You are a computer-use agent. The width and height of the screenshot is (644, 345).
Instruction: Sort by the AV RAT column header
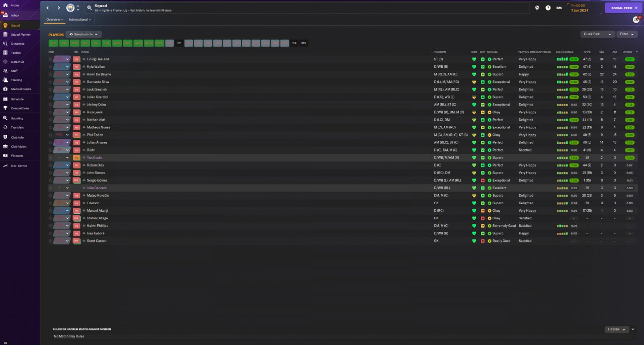pos(628,52)
